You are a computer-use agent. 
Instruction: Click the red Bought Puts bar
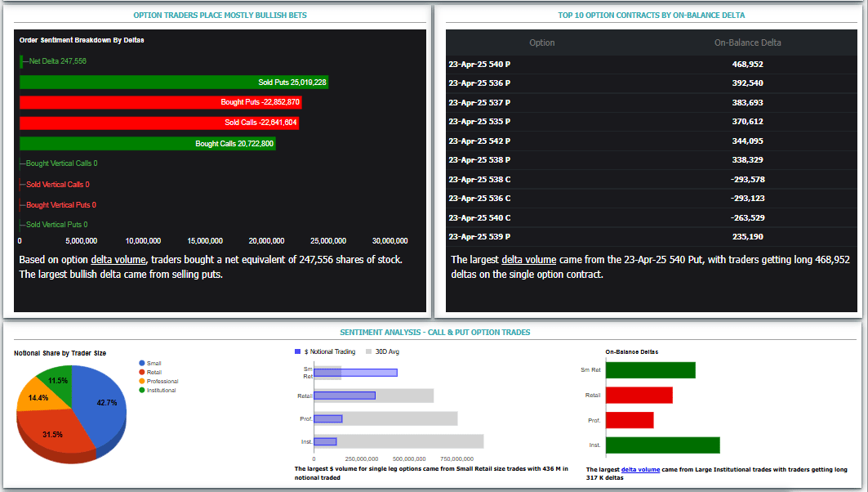coord(160,102)
